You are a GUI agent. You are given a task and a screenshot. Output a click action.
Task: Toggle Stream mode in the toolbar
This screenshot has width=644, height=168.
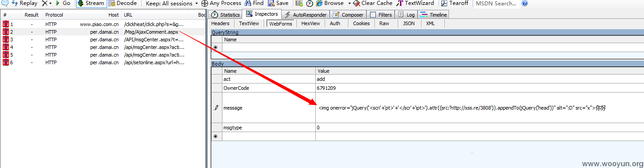(x=91, y=3)
